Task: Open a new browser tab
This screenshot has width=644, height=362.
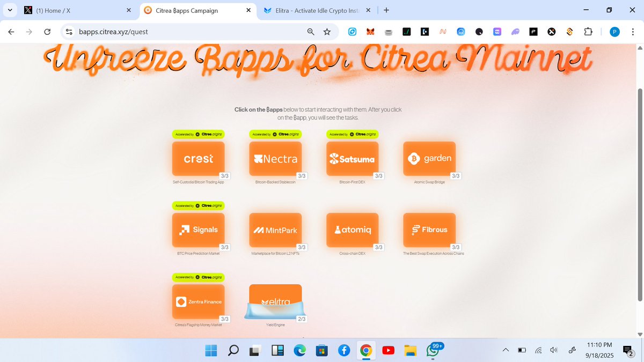Action: click(386, 10)
